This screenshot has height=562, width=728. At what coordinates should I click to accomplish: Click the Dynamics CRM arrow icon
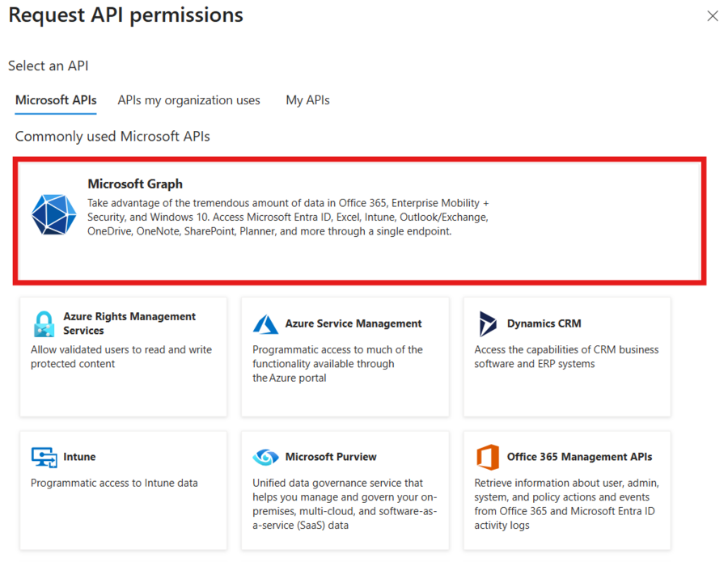(x=488, y=323)
